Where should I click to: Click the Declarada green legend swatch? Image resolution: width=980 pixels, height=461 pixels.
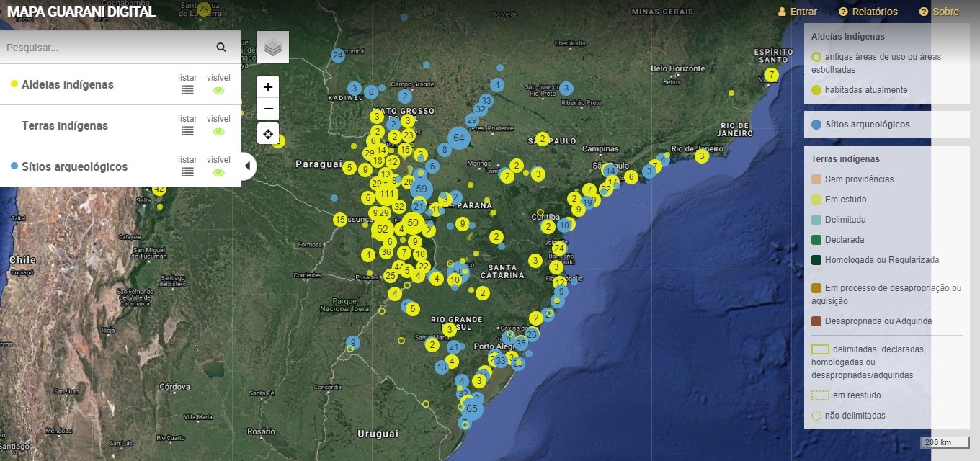click(816, 240)
